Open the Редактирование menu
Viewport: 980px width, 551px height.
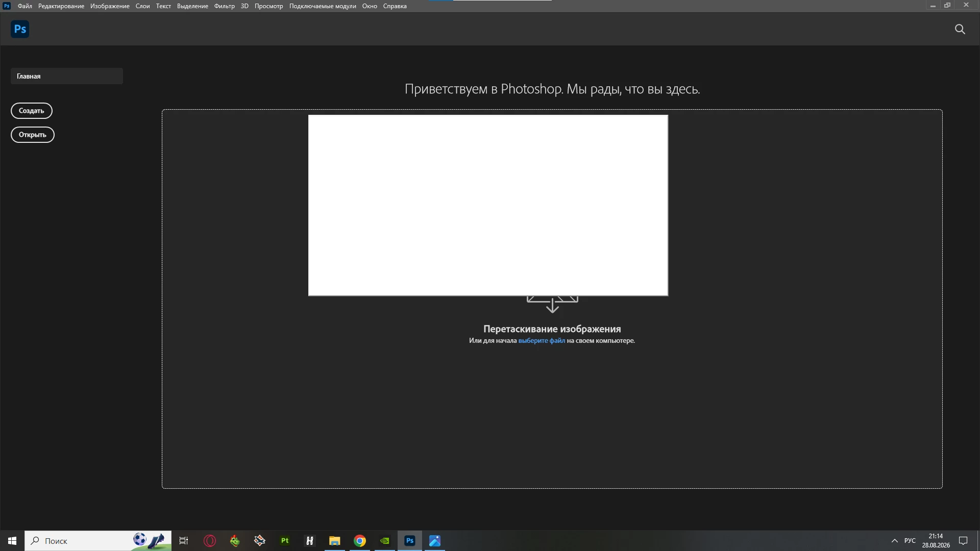coord(61,6)
